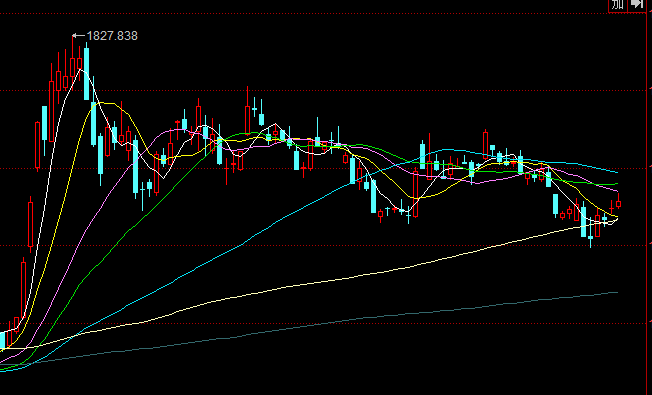Click the lowest red dotted horizontal gridline
652x395 pixels.
324,323
